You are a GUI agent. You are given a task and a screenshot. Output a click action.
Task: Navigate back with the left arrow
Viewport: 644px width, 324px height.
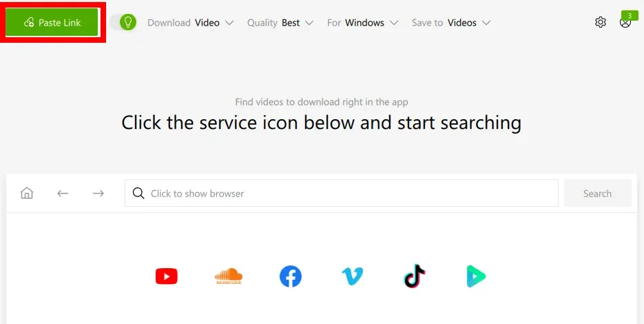(x=63, y=193)
